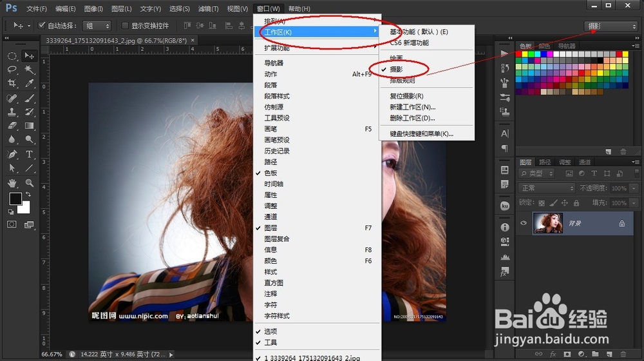Uncheck 图层 in the Window menu
The image size is (644, 361).
coord(317,228)
